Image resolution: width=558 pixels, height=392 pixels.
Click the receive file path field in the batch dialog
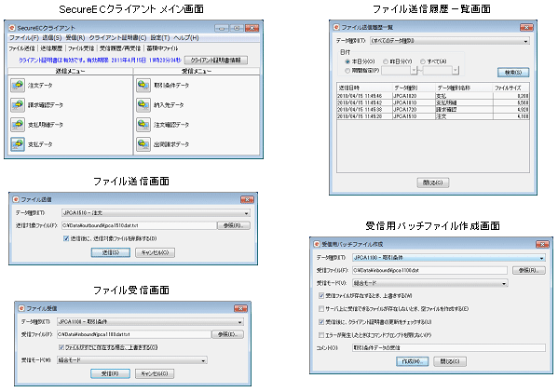coord(429,270)
